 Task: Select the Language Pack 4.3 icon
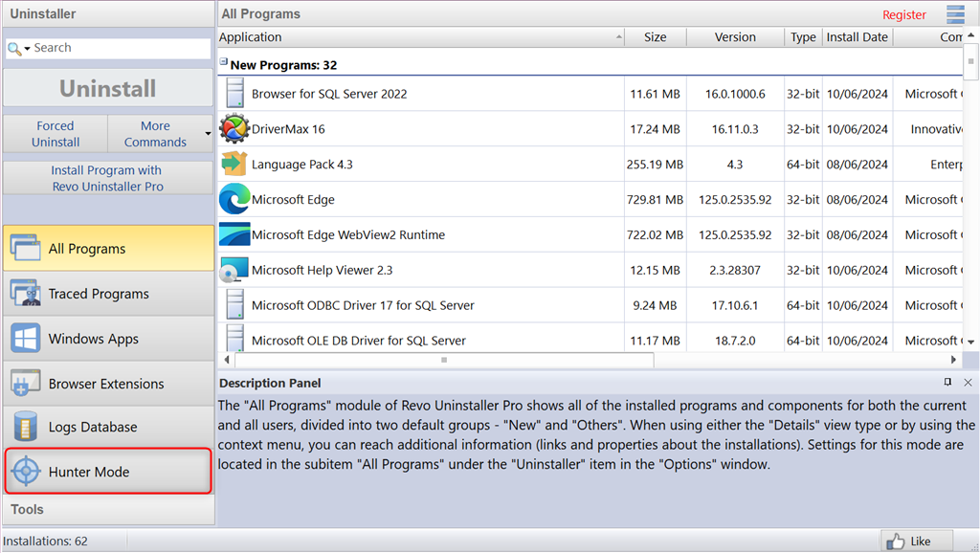coord(234,164)
